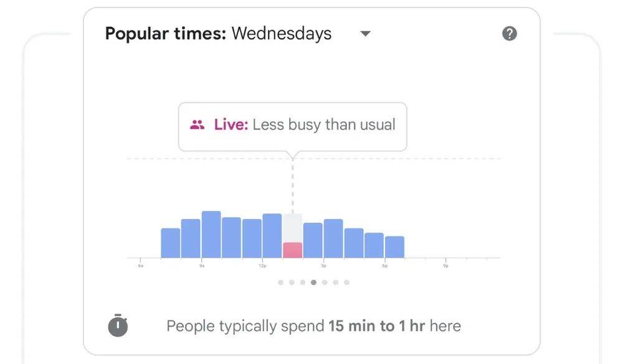The image size is (623, 364).
Task: Click the last pagination dot
Action: tap(347, 282)
